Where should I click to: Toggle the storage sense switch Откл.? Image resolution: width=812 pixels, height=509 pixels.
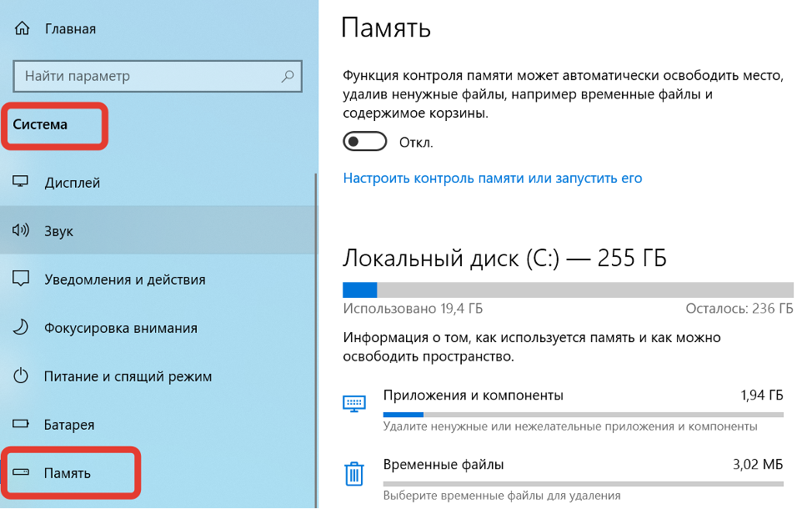(364, 142)
